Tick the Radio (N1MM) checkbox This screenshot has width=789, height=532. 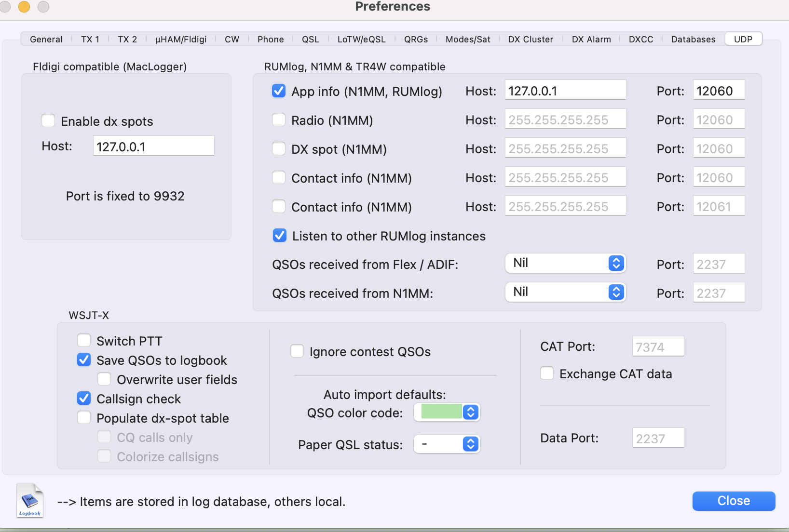coord(279,120)
